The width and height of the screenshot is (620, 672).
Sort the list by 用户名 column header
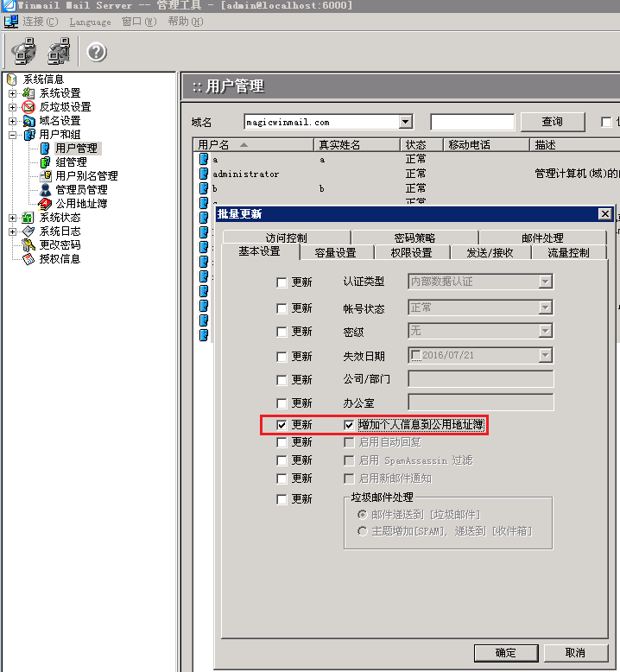click(214, 145)
